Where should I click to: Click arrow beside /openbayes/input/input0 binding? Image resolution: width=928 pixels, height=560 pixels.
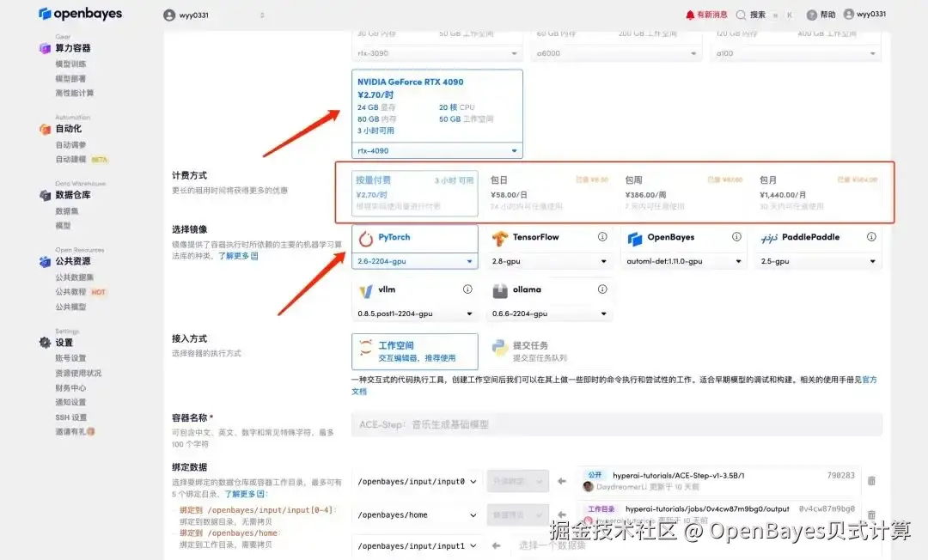[x=561, y=481]
